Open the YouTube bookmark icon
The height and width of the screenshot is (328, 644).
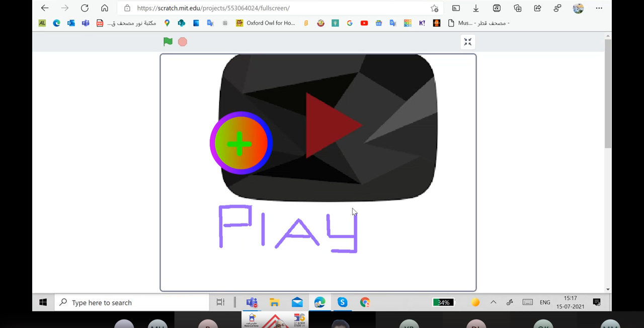pyautogui.click(x=364, y=23)
